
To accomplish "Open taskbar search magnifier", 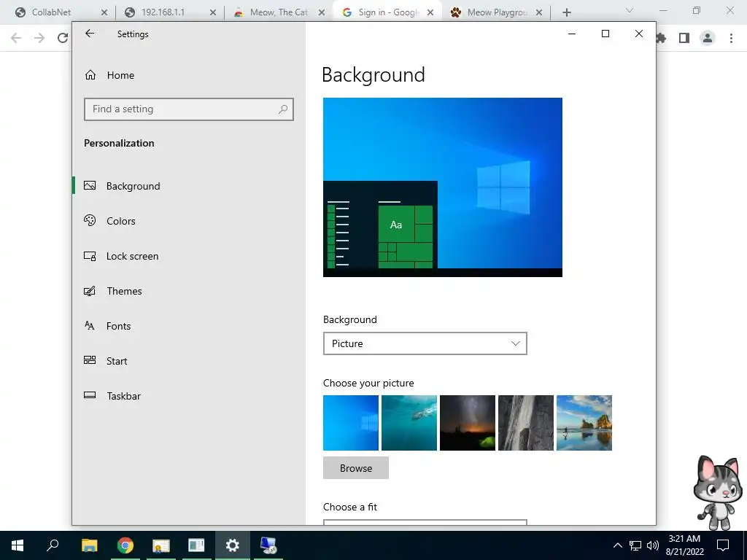I will coord(53,545).
